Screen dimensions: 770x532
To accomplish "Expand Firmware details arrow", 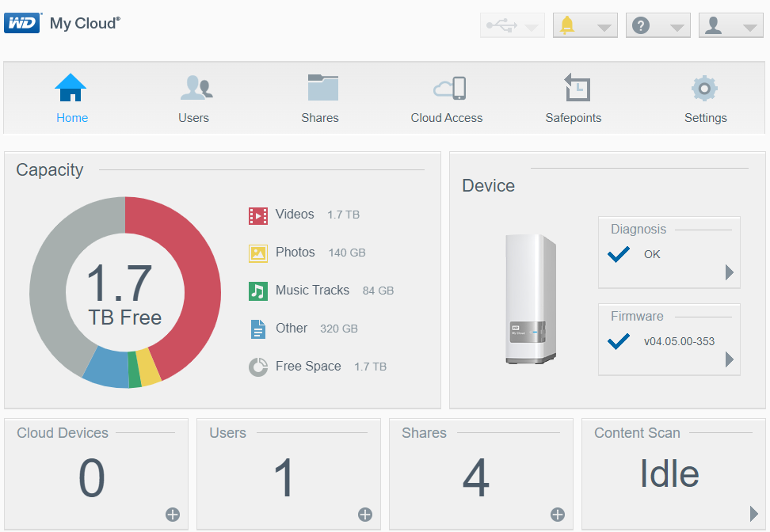I will (x=730, y=359).
